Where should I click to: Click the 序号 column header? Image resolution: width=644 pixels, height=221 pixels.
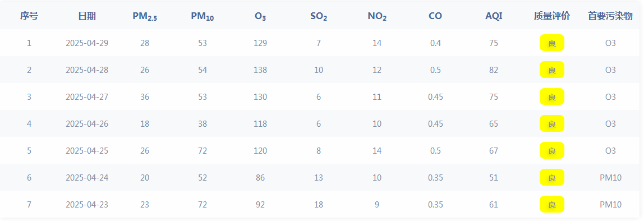29,16
